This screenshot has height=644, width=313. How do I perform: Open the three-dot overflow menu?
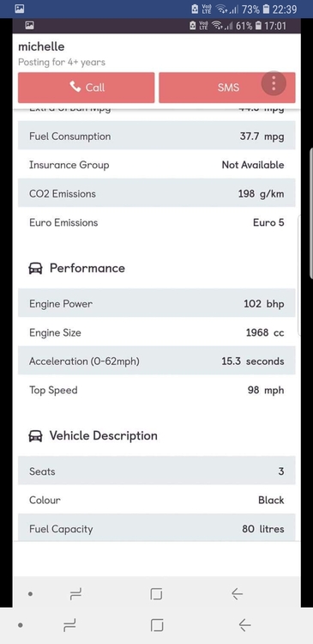pyautogui.click(x=274, y=83)
